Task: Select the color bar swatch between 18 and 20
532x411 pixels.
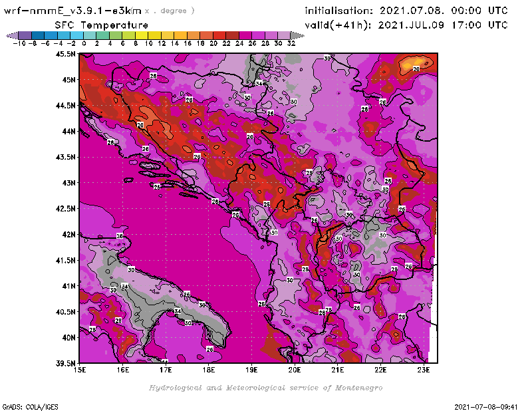Action: tap(206, 35)
